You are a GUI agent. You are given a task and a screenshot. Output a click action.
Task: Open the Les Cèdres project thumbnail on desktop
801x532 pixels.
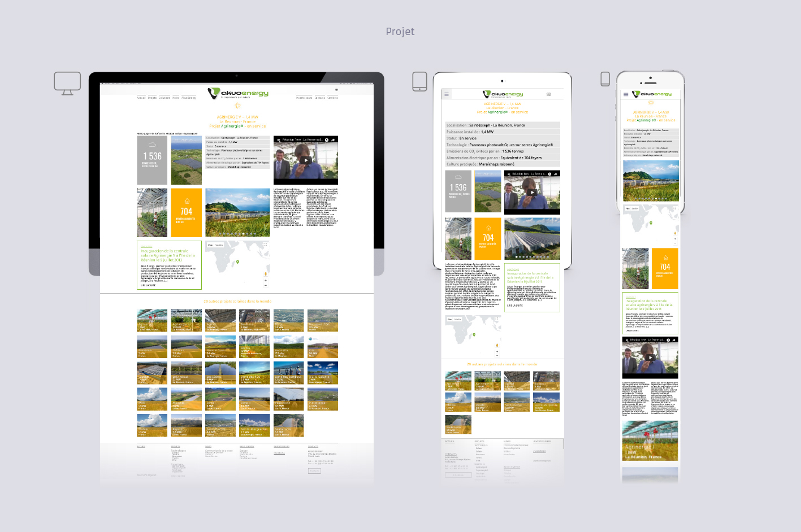point(220,373)
